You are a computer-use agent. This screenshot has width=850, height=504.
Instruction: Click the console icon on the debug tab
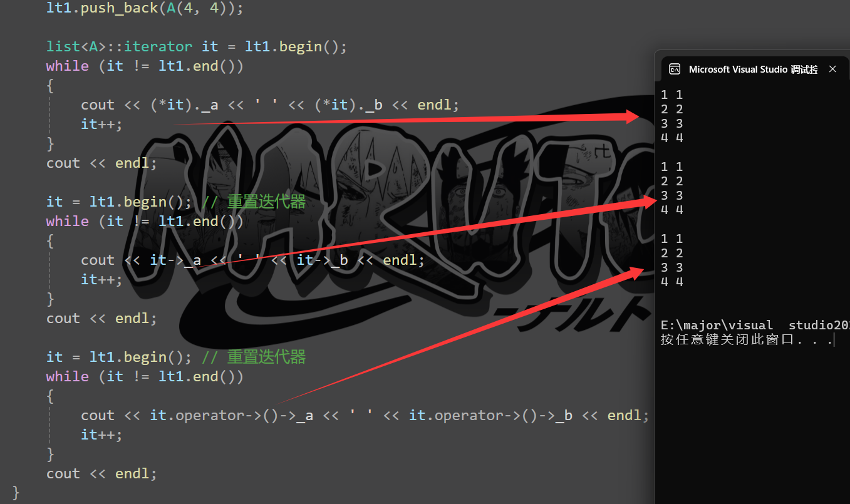pos(675,69)
